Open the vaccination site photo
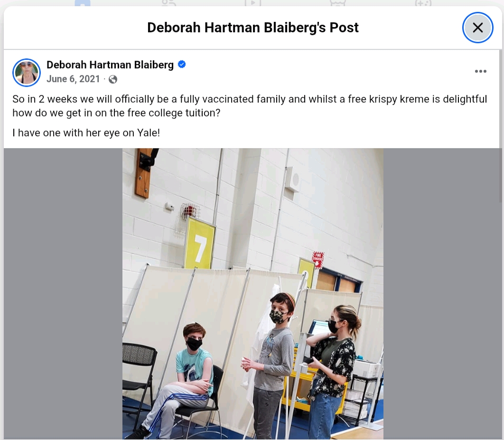 tap(253, 294)
